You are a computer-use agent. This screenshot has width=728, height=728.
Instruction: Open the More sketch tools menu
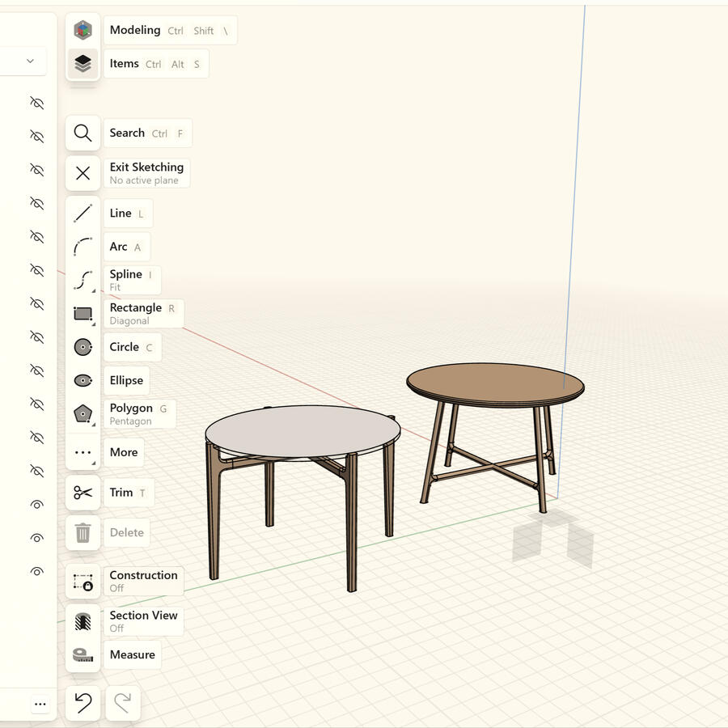[83, 452]
